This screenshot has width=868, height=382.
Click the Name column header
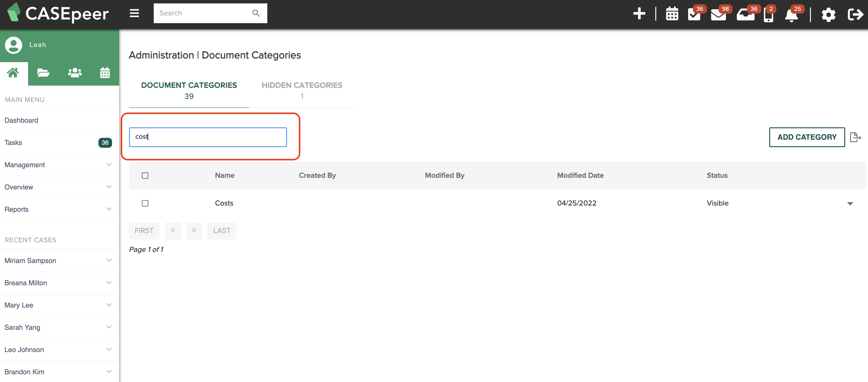point(225,176)
